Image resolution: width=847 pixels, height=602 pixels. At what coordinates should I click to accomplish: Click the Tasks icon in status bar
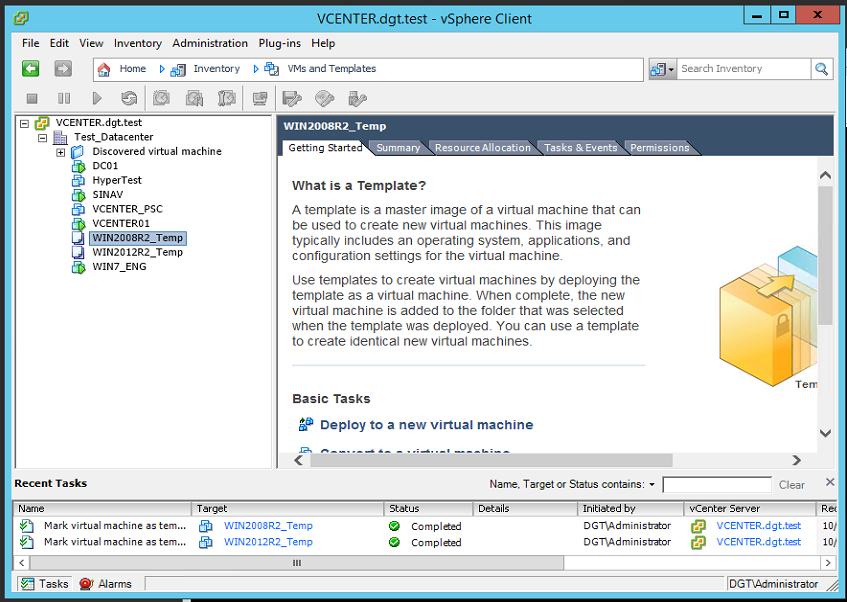point(27,584)
